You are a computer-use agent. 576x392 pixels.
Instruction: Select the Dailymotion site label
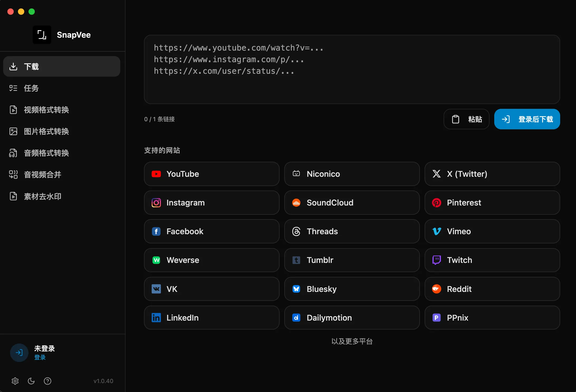[x=329, y=317]
